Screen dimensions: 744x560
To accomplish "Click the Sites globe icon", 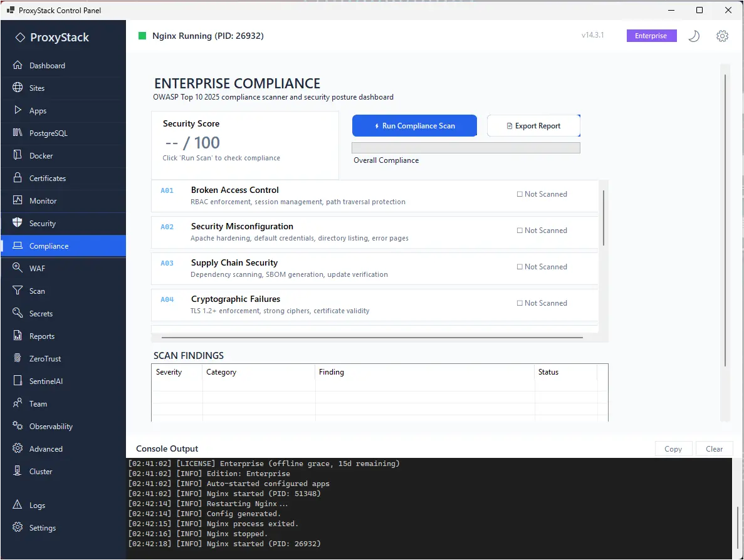I will 18,87.
